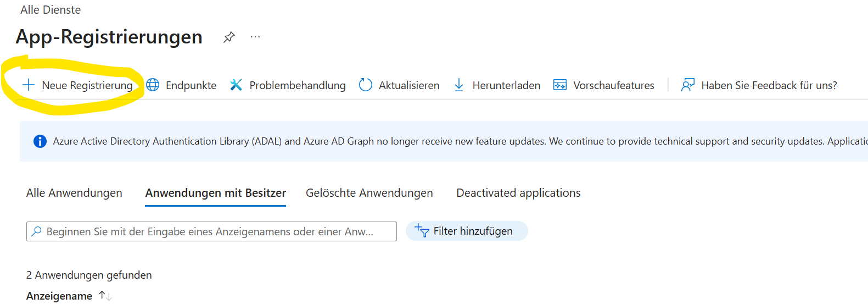Click the blue info icon in banner
Viewport: 868px width, 304px height.
(40, 141)
